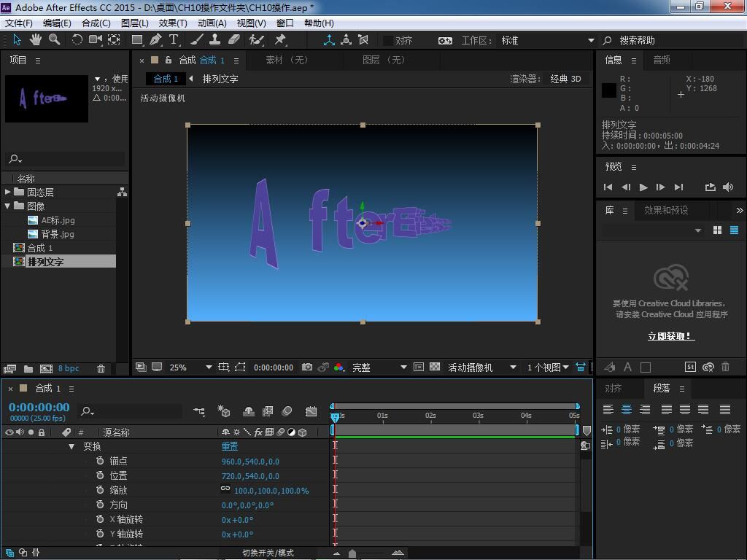Select the Pen tool
Screen dimensions: 747x560
click(155, 40)
